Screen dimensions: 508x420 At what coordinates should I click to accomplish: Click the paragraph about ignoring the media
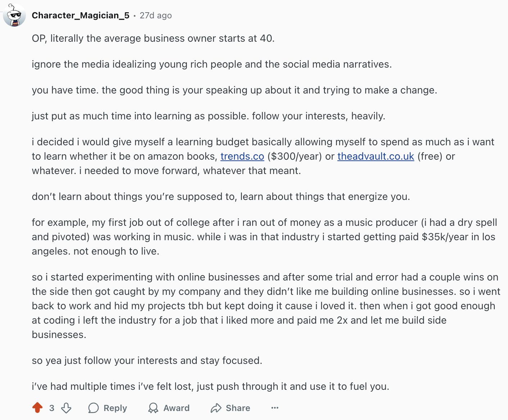point(212,64)
